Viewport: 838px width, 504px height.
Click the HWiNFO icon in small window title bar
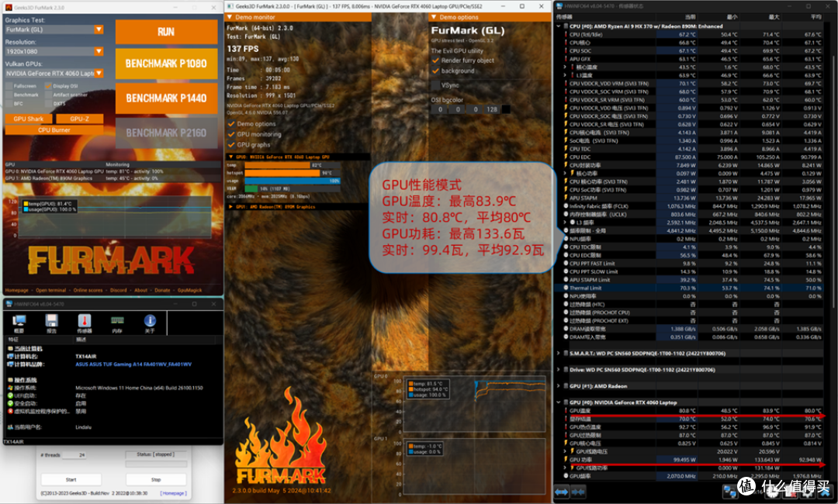[x=9, y=304]
